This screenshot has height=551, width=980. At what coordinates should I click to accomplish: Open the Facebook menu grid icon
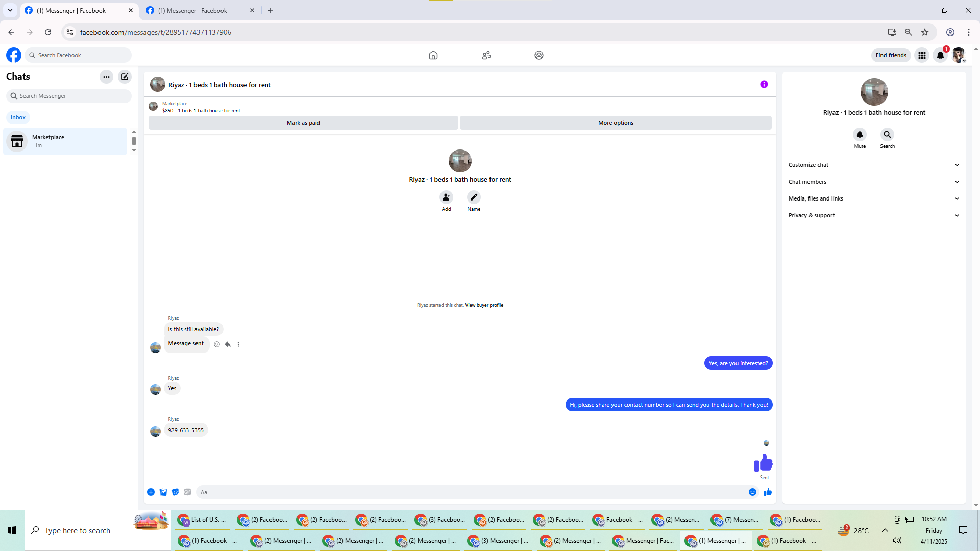click(x=922, y=55)
